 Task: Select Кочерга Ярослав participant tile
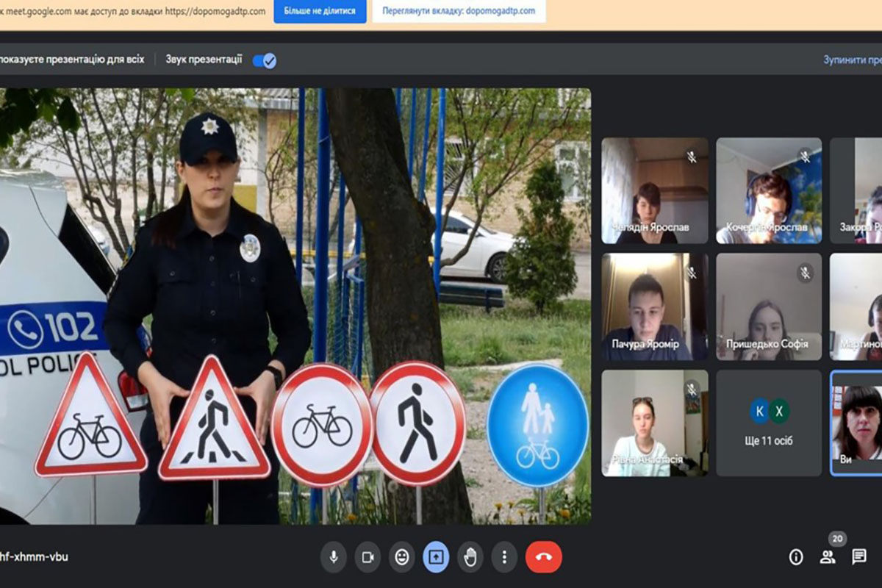tap(769, 190)
